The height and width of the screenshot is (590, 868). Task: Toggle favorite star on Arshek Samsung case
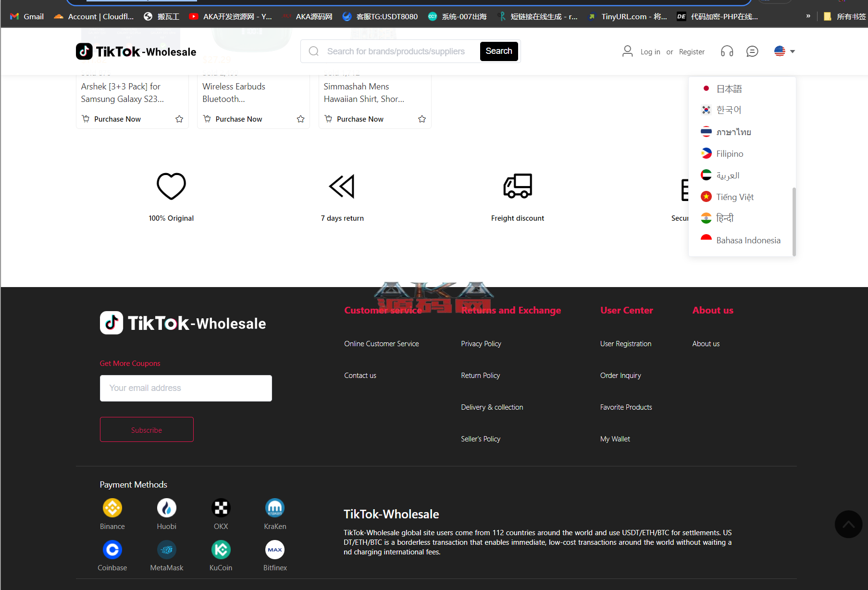click(x=179, y=119)
